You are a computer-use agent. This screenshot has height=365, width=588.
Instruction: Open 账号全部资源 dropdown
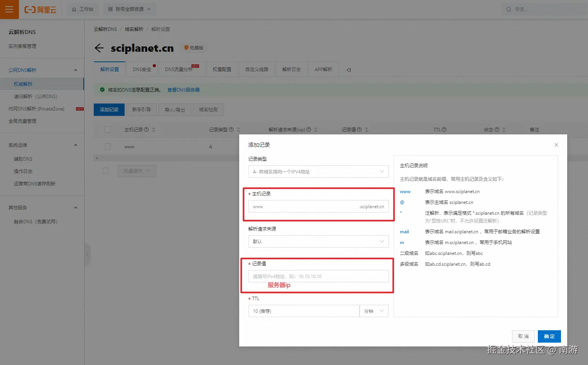tap(129, 9)
